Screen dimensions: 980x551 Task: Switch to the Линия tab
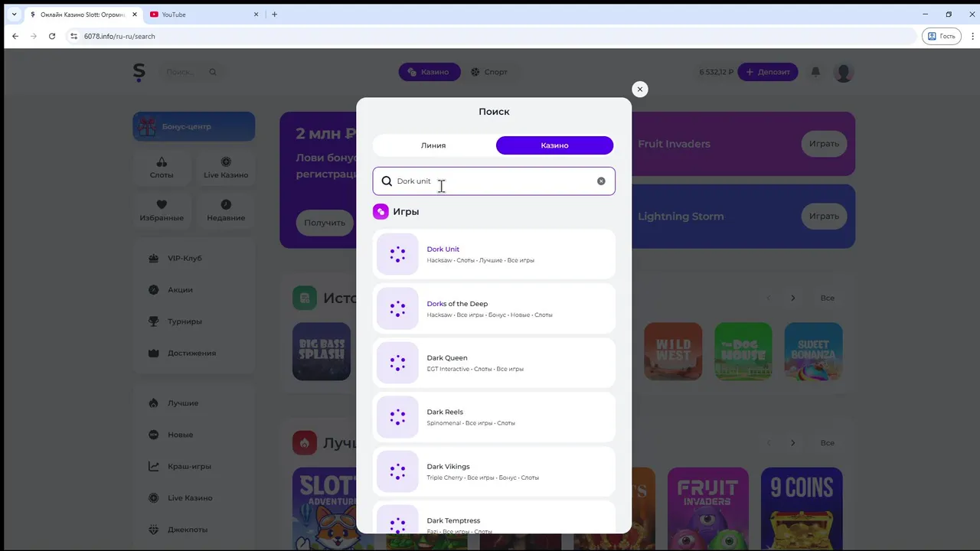coord(433,145)
